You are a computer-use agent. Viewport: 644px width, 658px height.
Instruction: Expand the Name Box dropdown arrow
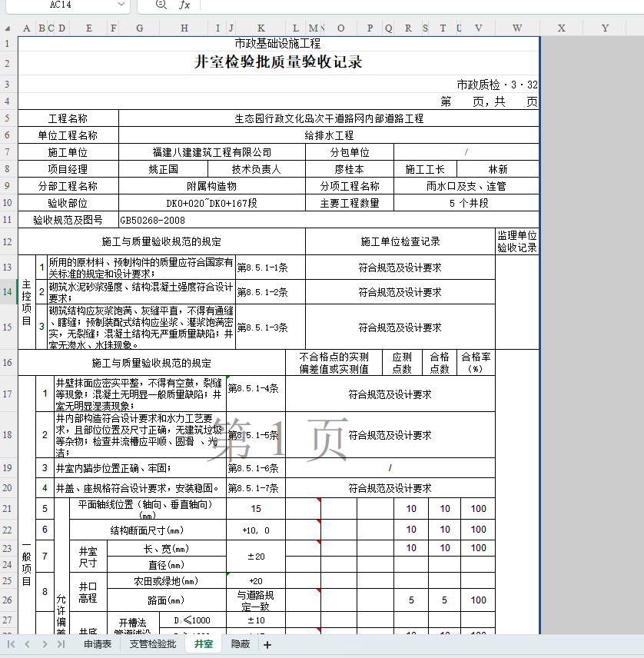[x=121, y=5]
